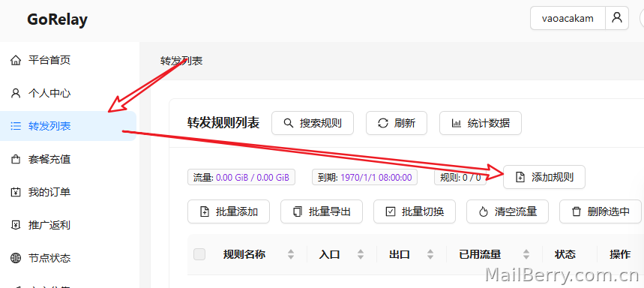Click the 批量切换 button

click(x=415, y=211)
